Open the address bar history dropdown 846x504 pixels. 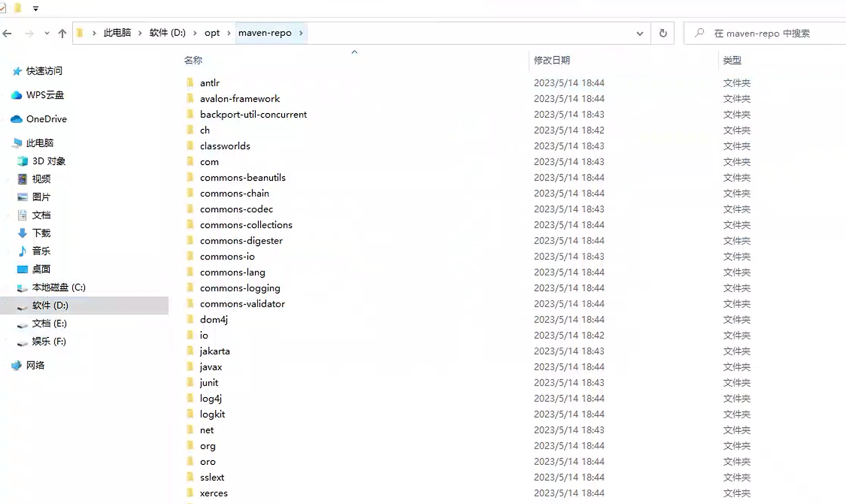coord(640,33)
